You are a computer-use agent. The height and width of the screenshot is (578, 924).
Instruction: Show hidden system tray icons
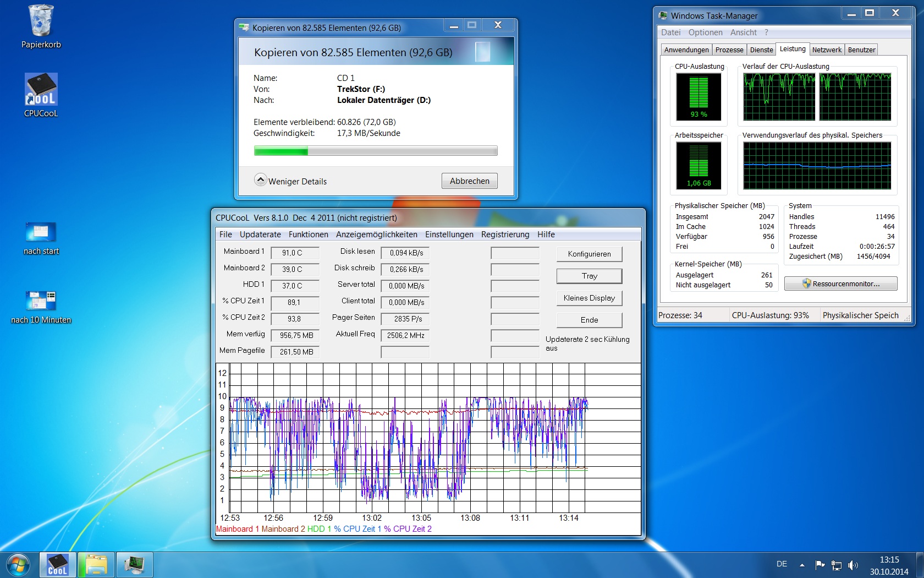[802, 565]
